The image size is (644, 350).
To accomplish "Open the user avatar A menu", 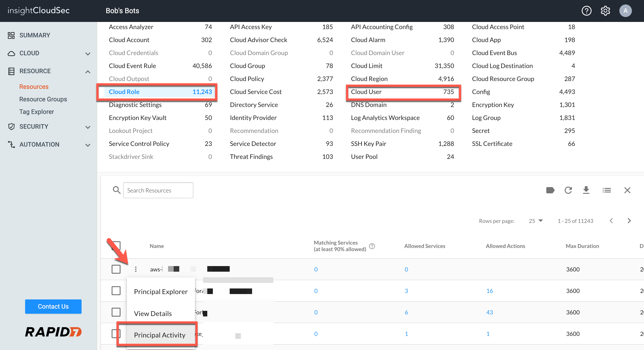I will tap(625, 11).
